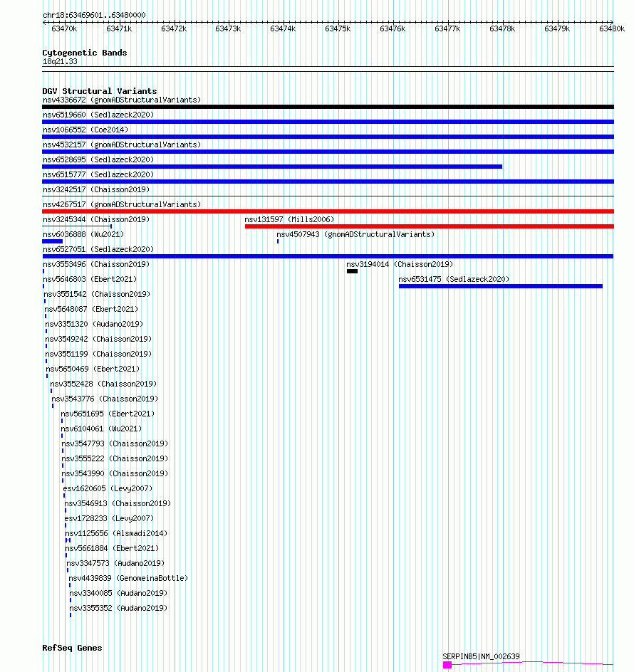Click the DGV Structural Variants track title
The height and width of the screenshot is (672, 634).
coord(100,91)
